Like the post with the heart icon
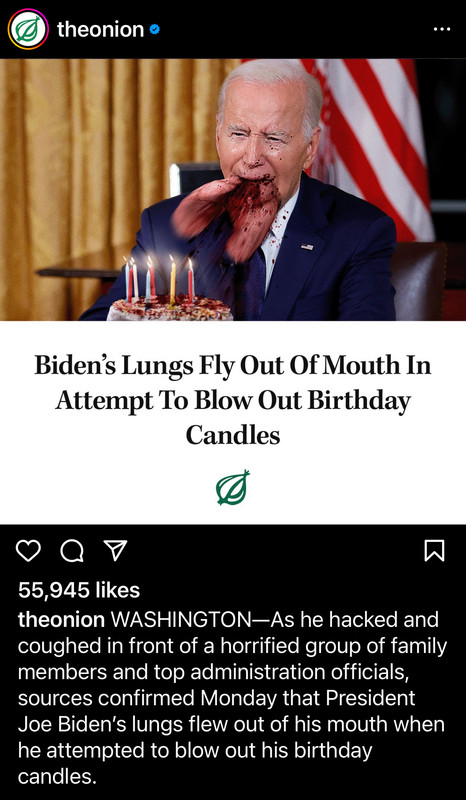 (28, 551)
